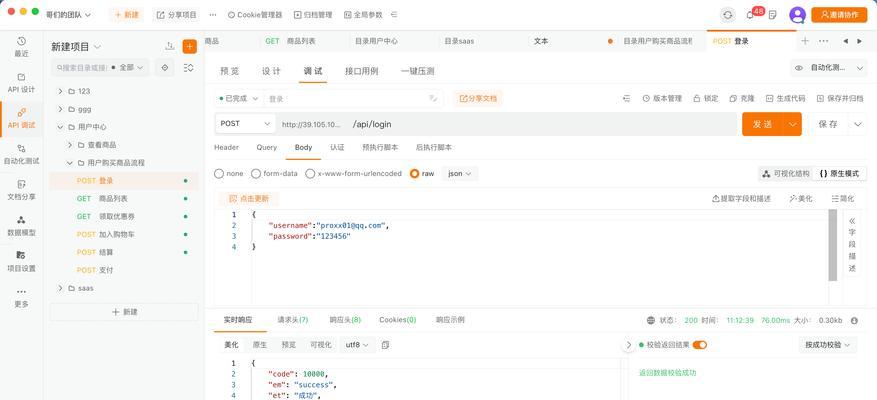Collapse the 用户中心 folder
Viewport: 877px width, 400px height.
click(60, 127)
